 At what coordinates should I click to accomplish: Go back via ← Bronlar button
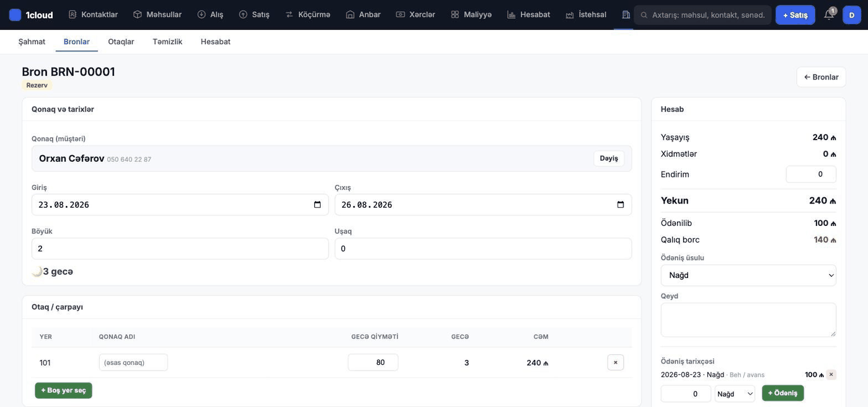pyautogui.click(x=821, y=77)
